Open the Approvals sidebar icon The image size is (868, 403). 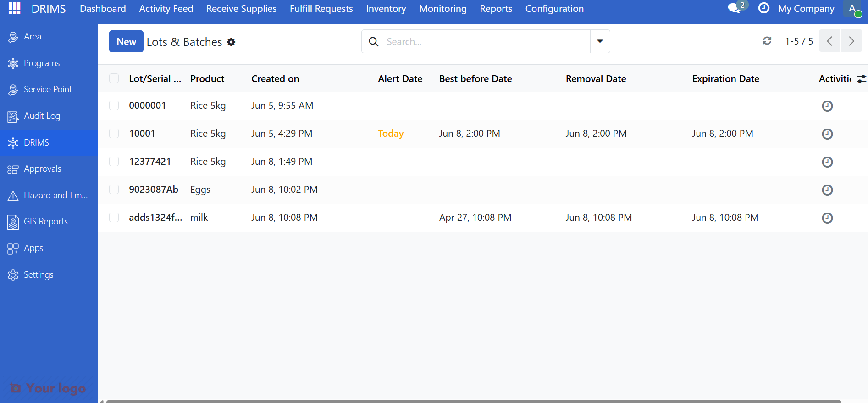pyautogui.click(x=13, y=169)
